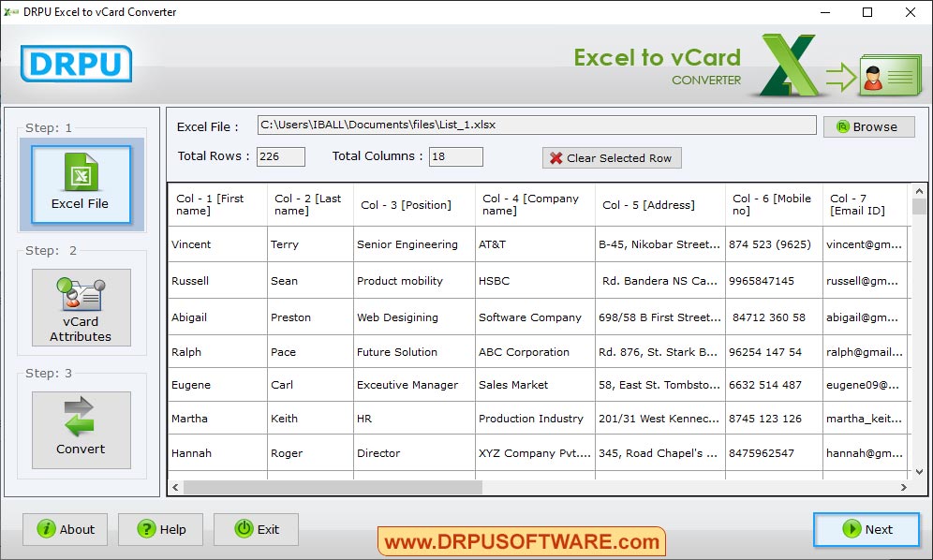Click the Col - 4 Company name header

534,204
